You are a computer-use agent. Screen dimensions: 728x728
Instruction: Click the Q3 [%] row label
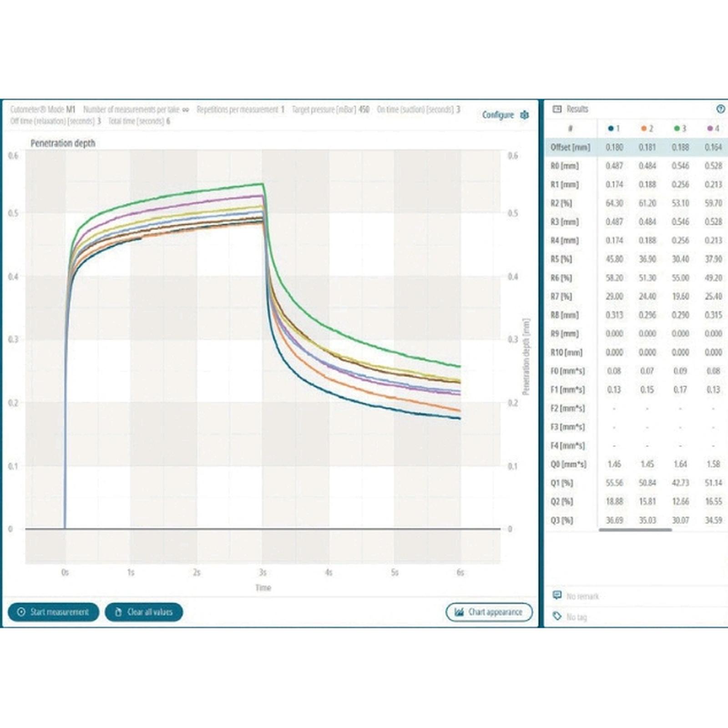[x=562, y=520]
